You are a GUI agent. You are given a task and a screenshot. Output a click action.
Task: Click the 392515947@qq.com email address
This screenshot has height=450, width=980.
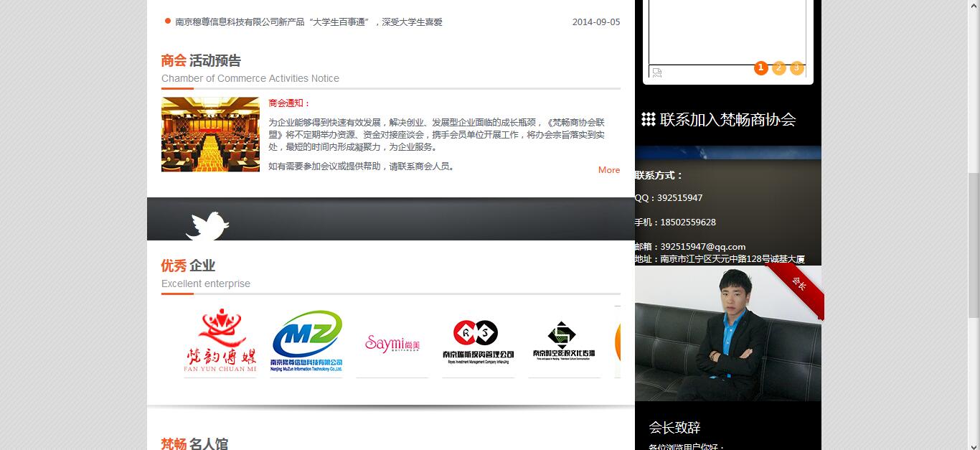pos(702,246)
